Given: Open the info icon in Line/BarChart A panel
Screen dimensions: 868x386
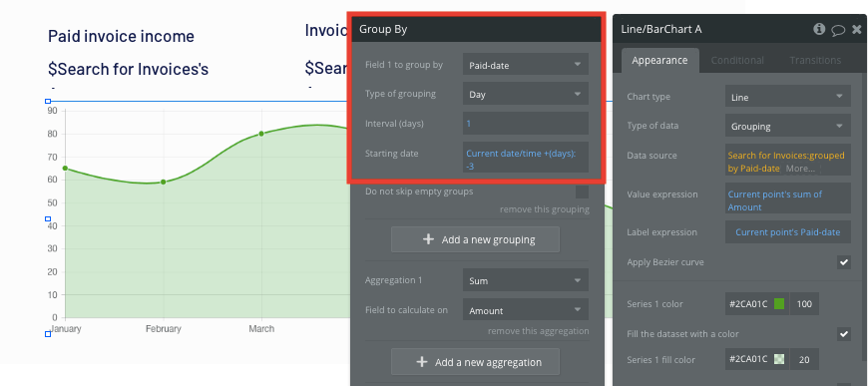Looking at the screenshot, I should [x=819, y=29].
